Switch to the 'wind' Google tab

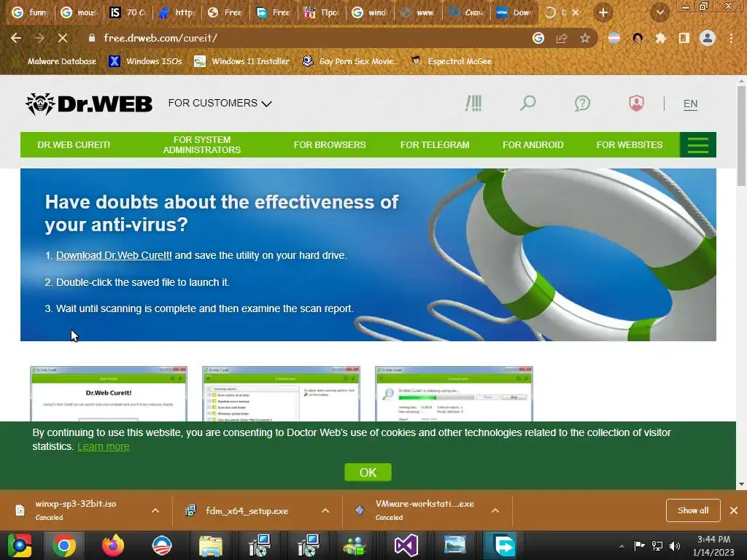370,12
